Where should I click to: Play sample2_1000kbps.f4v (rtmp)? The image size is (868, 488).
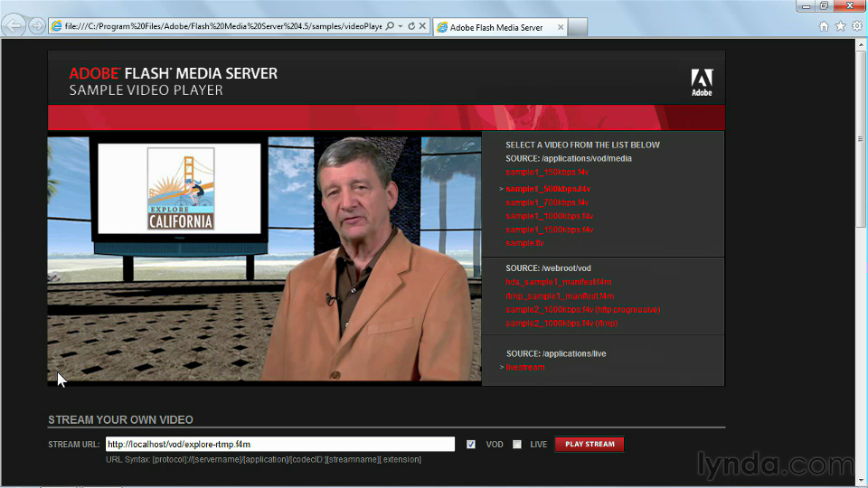pyautogui.click(x=561, y=324)
